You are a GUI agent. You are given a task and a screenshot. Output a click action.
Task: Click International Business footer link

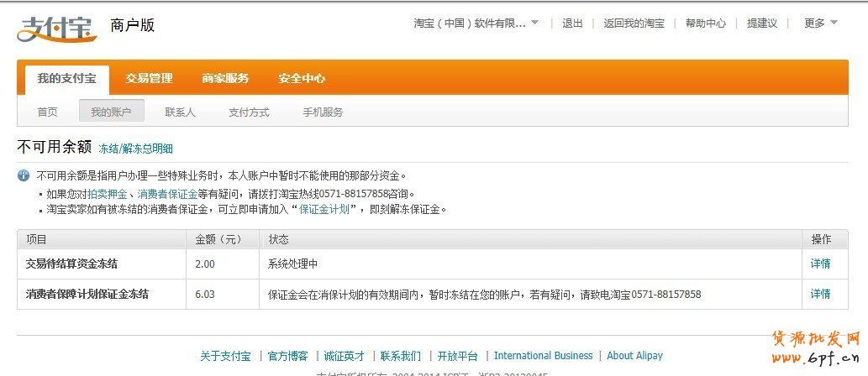(x=543, y=356)
